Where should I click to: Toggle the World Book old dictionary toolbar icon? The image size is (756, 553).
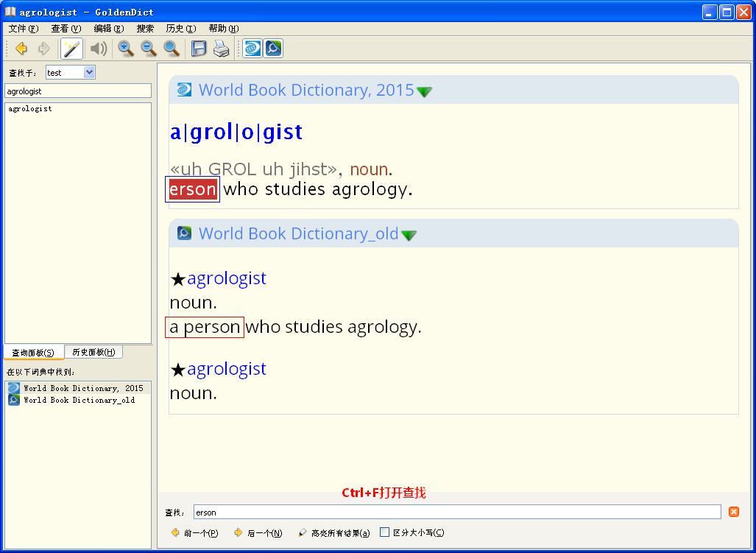point(273,48)
